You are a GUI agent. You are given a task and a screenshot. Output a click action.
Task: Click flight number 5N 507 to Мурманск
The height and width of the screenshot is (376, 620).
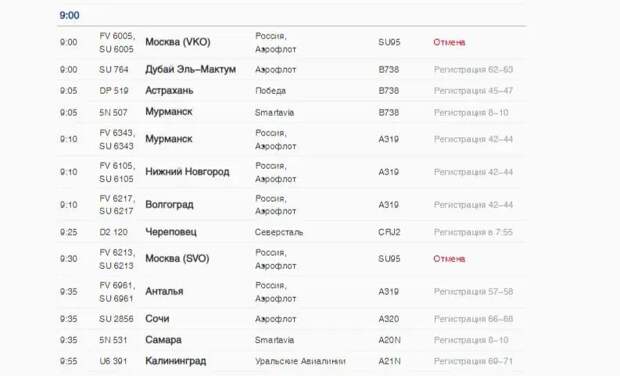tap(113, 113)
